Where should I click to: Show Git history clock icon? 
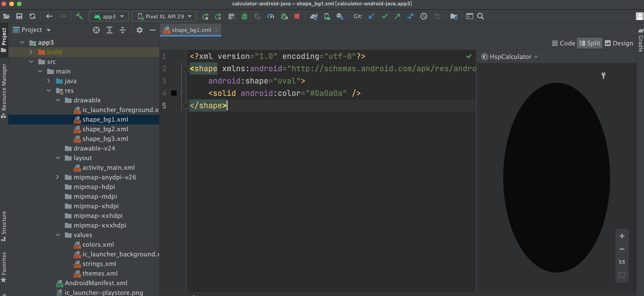tap(424, 17)
